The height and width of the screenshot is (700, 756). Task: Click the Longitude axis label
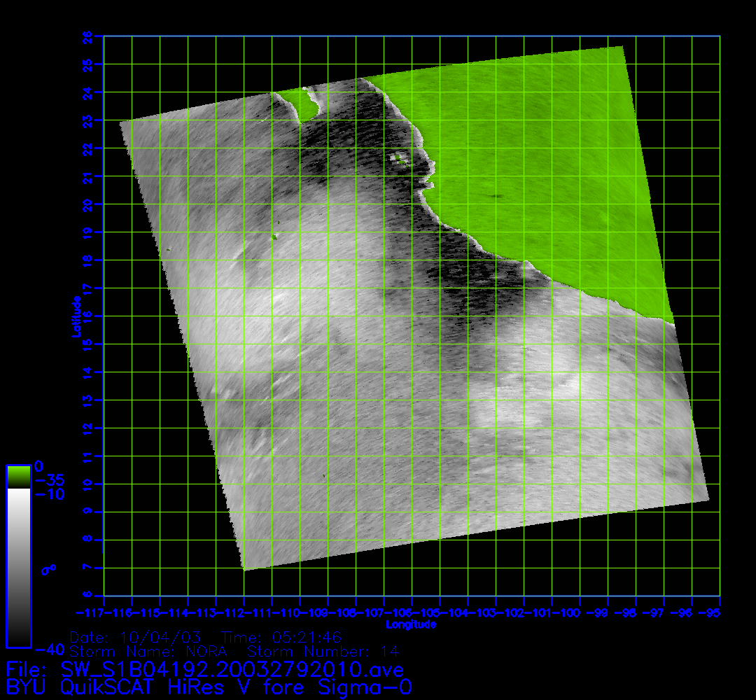click(411, 624)
